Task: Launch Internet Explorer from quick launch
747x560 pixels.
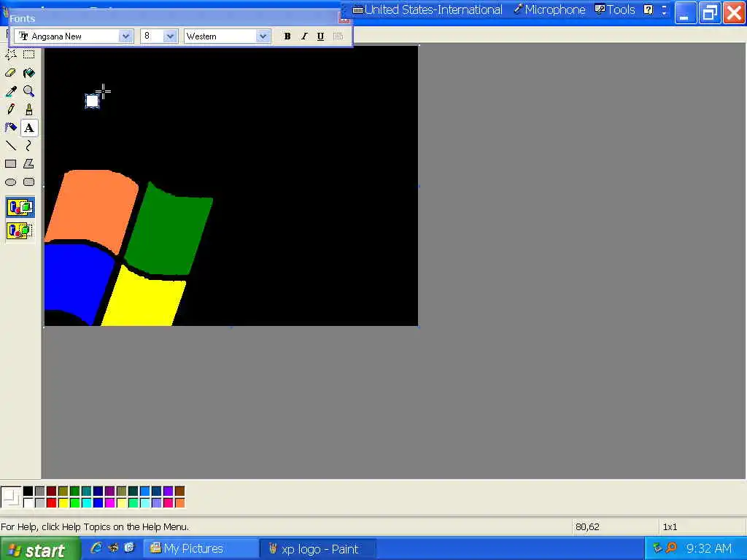Action: [x=96, y=548]
